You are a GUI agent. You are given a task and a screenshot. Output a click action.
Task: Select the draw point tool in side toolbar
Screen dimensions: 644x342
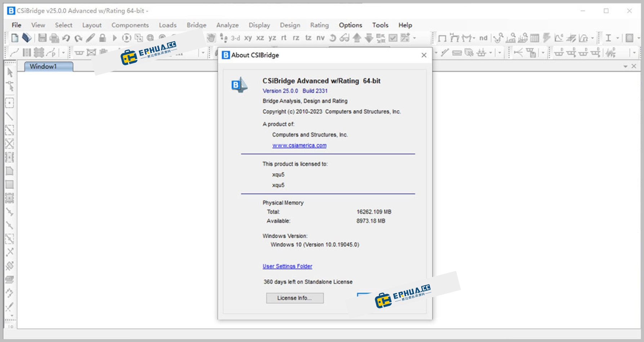pyautogui.click(x=10, y=103)
